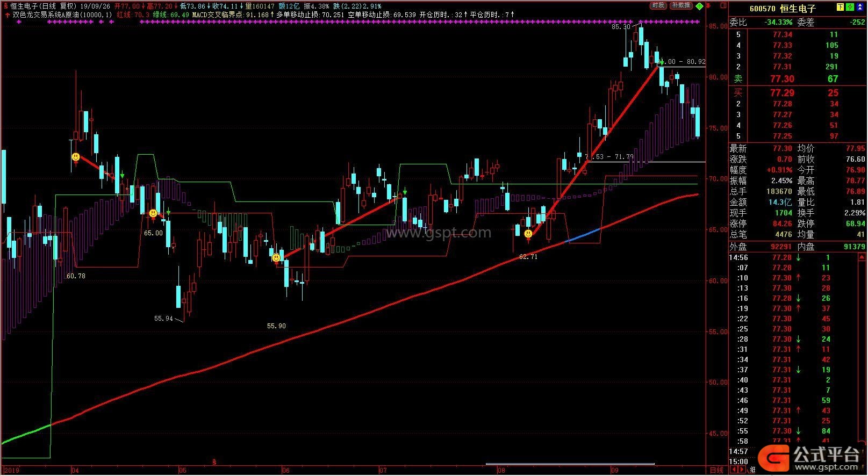Click the green down-arrow marker beside the 80.92 label
Screen dimensions: 868x476
tap(662, 62)
